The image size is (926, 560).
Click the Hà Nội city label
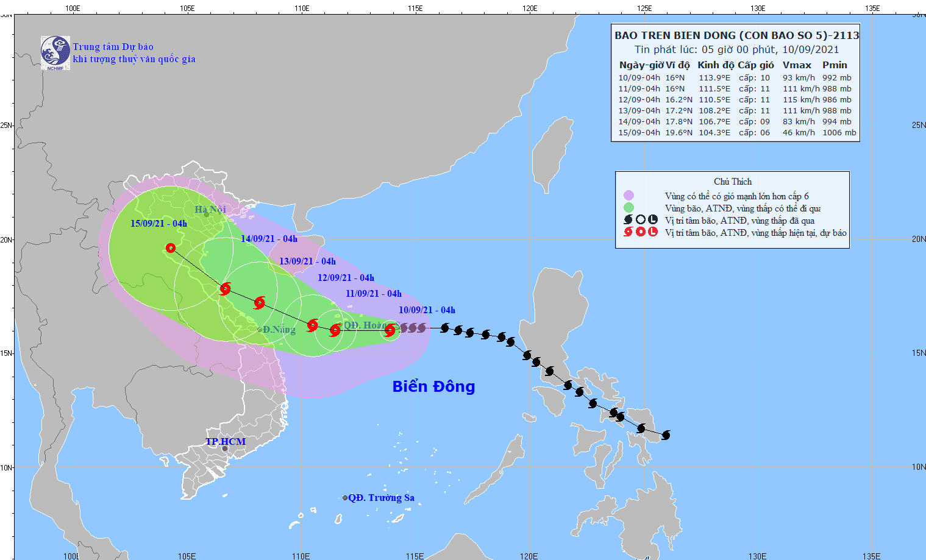[210, 209]
